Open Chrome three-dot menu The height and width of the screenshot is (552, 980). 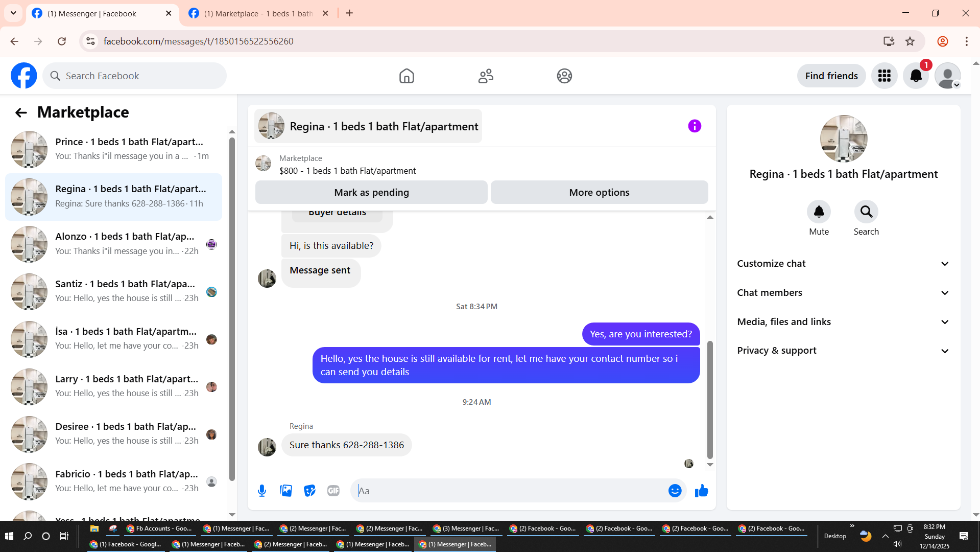click(966, 41)
